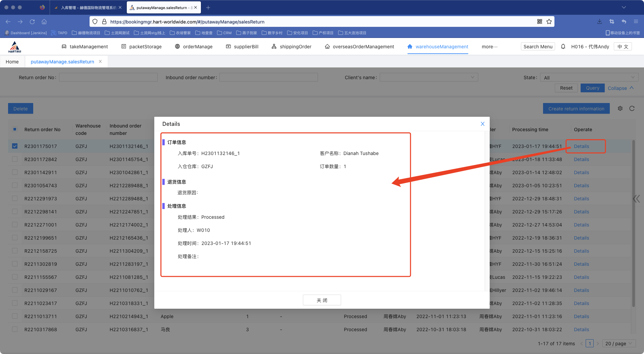Viewport: 644px width, 354px height.
Task: Open the State dropdown showing All
Action: [589, 78]
